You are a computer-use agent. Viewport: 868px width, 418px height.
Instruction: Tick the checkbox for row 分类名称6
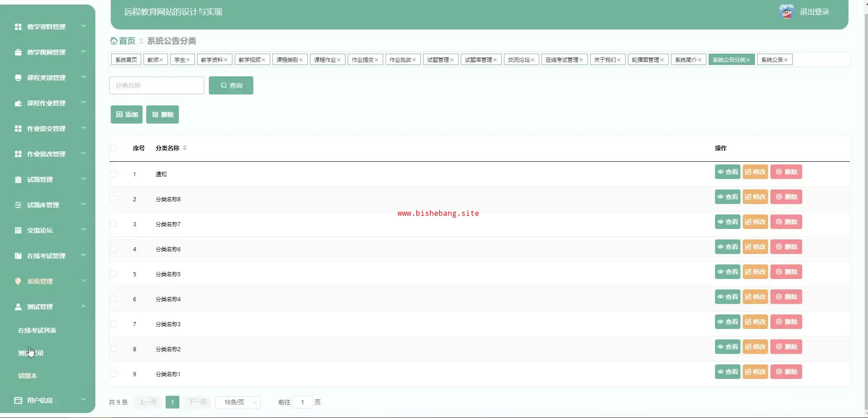pyautogui.click(x=113, y=249)
